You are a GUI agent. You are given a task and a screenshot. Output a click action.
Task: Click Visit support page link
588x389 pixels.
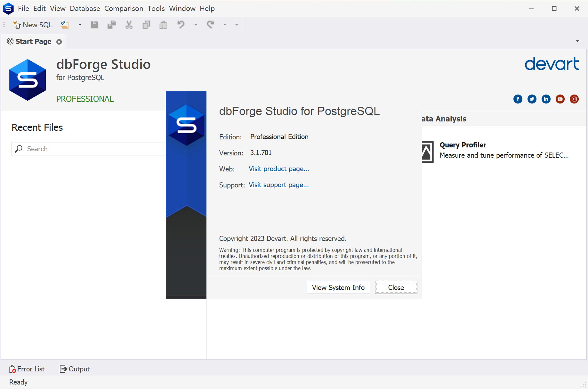point(278,185)
